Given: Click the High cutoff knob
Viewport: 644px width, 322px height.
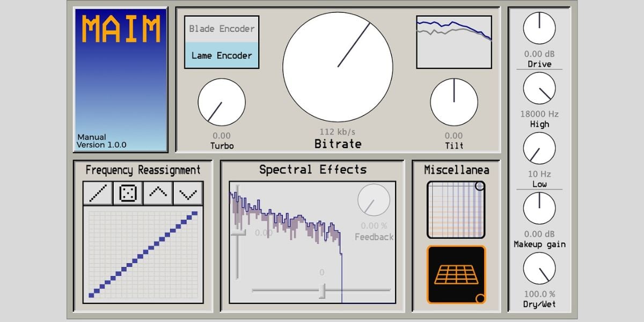Looking at the screenshot, I should 539,89.
